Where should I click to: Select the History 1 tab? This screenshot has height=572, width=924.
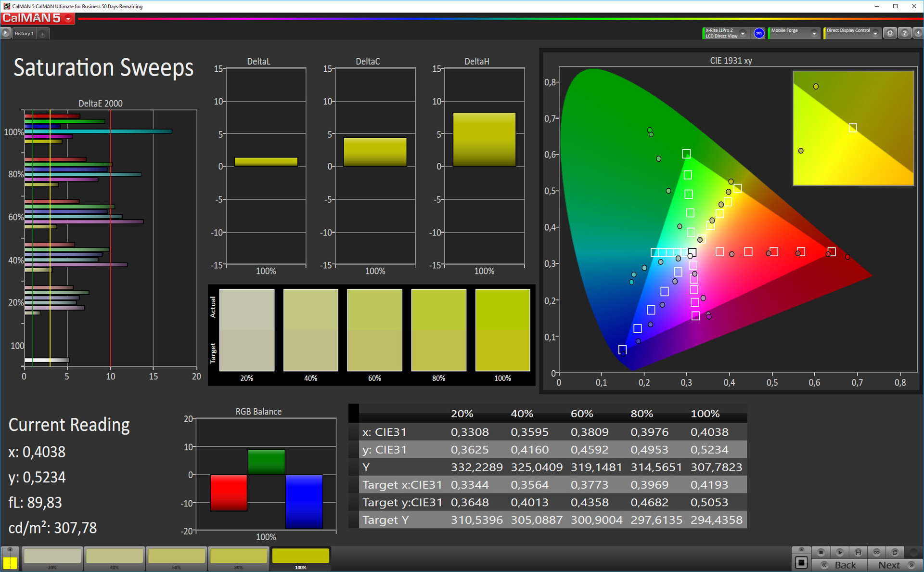pos(24,34)
